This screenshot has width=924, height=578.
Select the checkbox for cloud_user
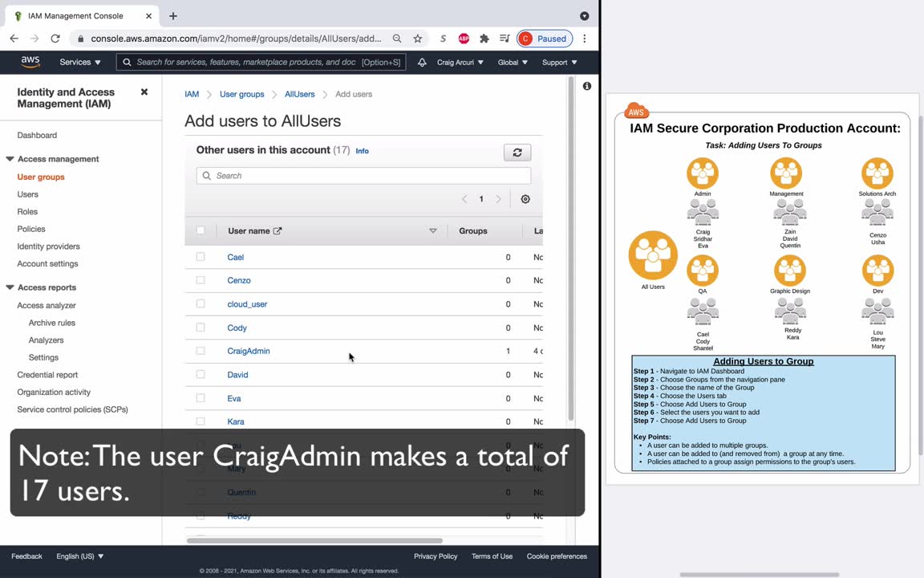click(x=201, y=303)
